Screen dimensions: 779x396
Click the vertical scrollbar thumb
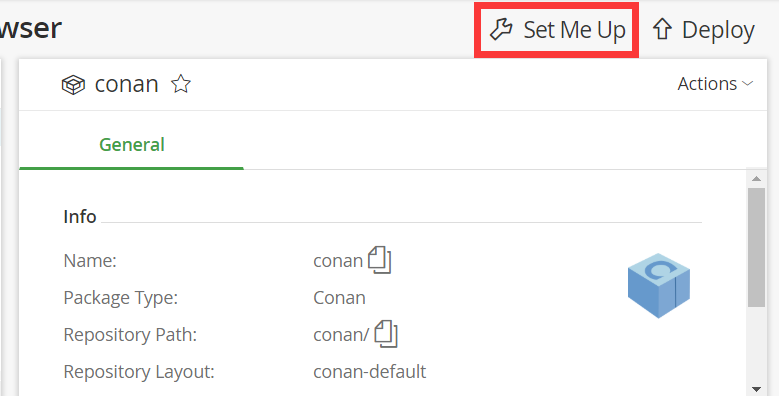pos(756,247)
